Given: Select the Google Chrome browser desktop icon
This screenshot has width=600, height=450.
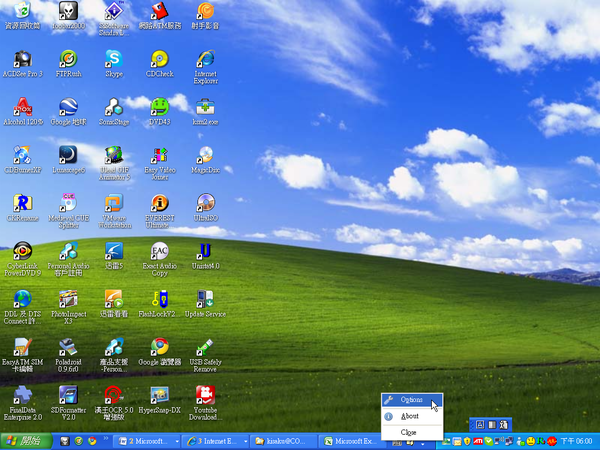Looking at the screenshot, I should [x=160, y=352].
